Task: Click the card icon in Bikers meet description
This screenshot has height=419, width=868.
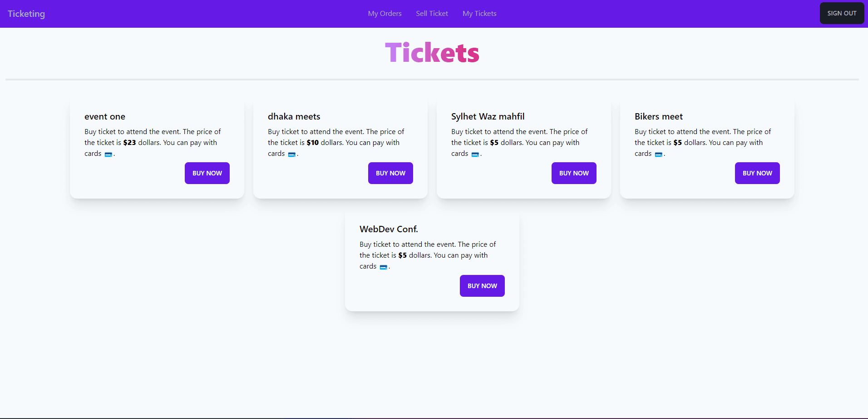Action: [658, 155]
